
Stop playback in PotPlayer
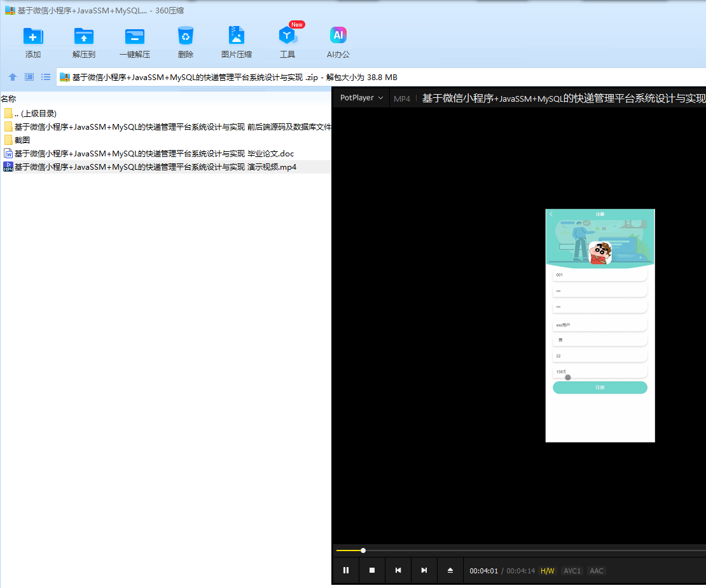coord(372,570)
